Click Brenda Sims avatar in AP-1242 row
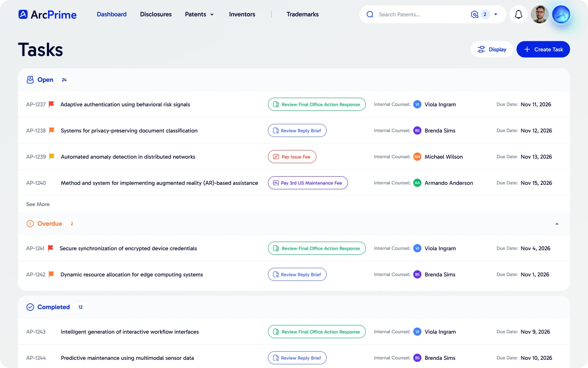Viewport: 588px width, 368px height. [x=417, y=274]
